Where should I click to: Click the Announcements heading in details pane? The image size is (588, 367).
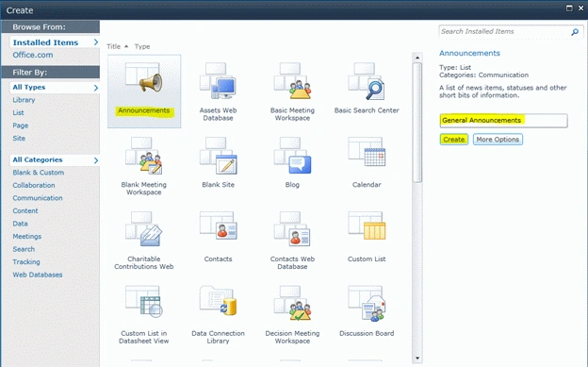(469, 54)
